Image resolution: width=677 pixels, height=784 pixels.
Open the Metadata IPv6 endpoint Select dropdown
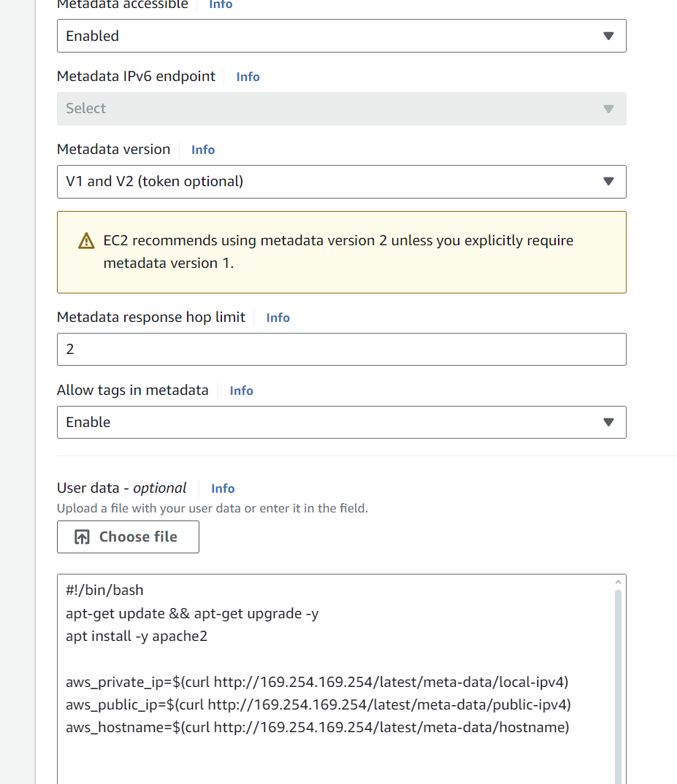(x=341, y=109)
